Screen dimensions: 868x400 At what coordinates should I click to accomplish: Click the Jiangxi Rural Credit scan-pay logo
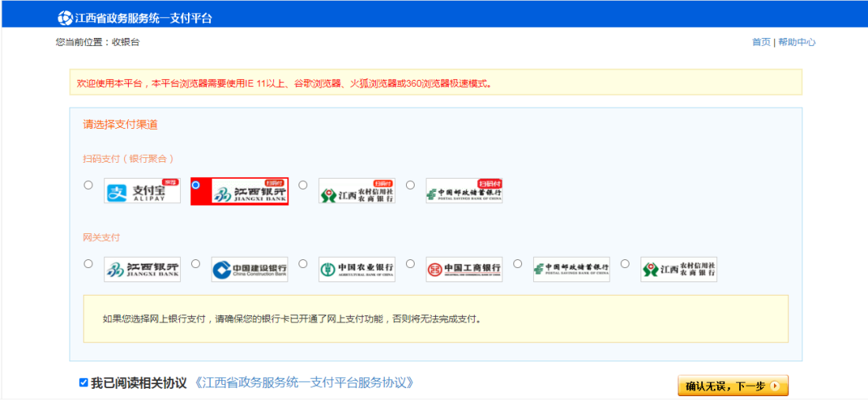point(357,191)
